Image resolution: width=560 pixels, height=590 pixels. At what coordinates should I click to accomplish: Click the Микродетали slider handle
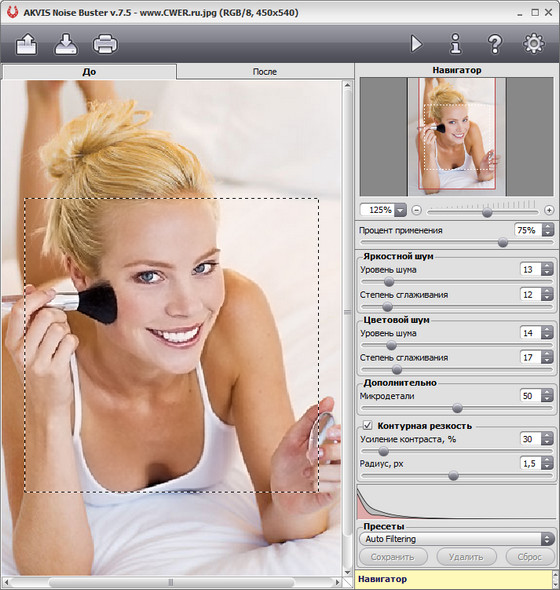point(457,408)
